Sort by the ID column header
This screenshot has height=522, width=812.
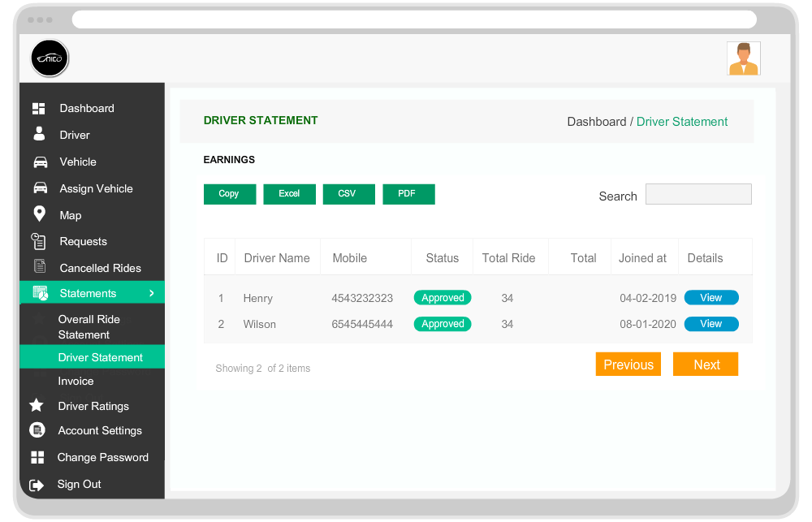point(222,258)
